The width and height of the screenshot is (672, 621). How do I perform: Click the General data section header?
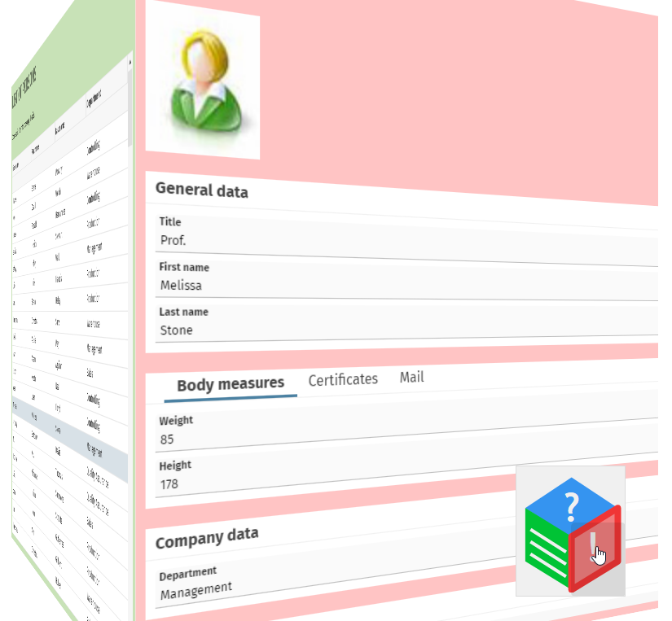point(202,190)
